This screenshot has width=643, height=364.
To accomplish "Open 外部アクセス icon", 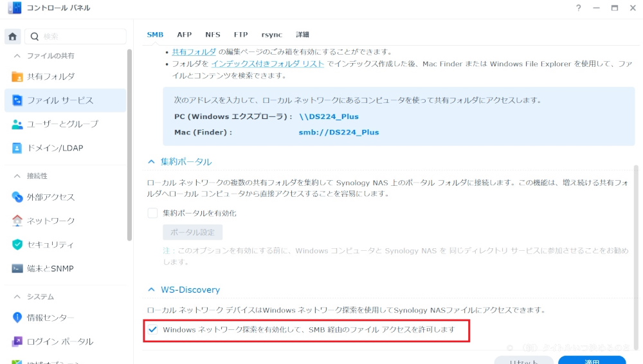I will pyautogui.click(x=17, y=197).
